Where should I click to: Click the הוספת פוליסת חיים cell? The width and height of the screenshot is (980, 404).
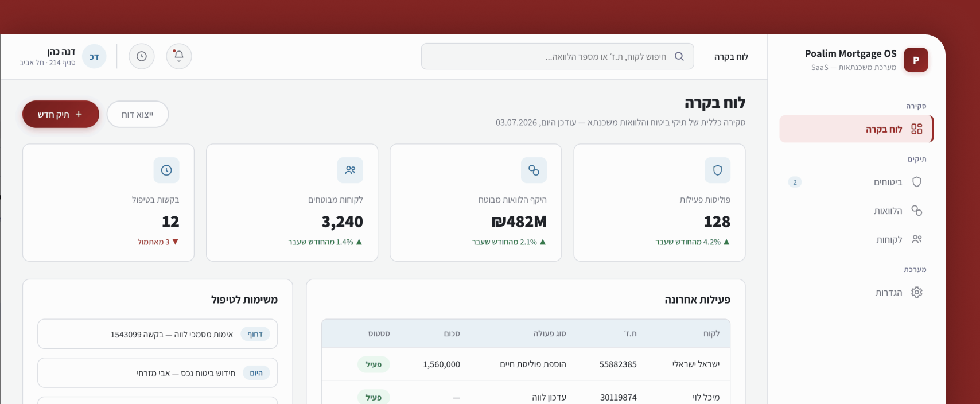533,364
